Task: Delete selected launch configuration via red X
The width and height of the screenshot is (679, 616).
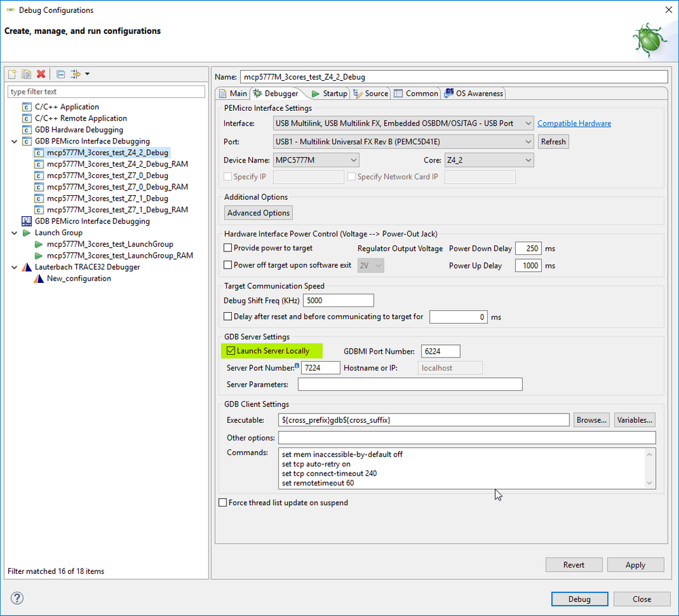Action: click(41, 74)
